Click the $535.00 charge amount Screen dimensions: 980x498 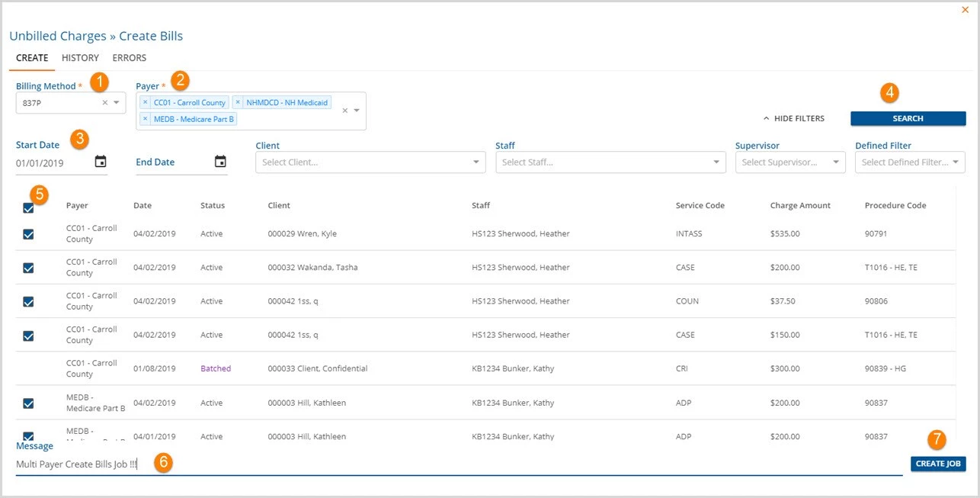point(785,233)
